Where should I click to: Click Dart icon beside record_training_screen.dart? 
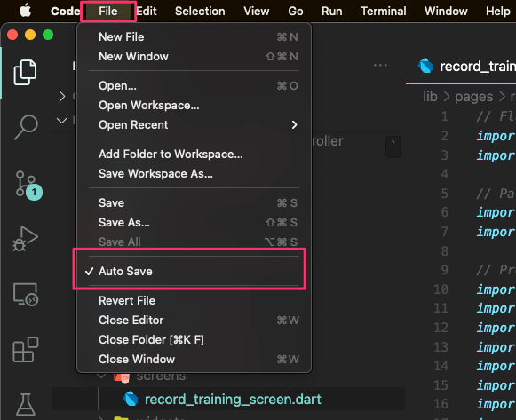pyautogui.click(x=131, y=399)
